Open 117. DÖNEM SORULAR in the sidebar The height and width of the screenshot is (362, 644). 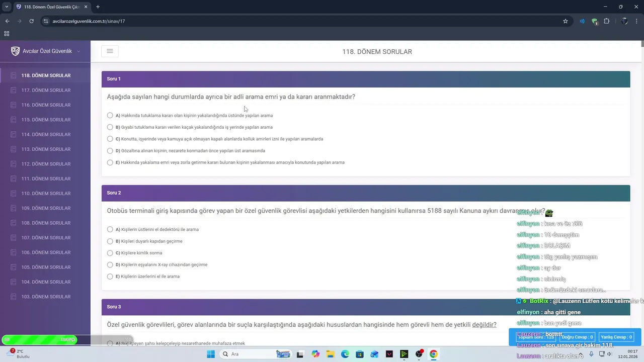45,90
